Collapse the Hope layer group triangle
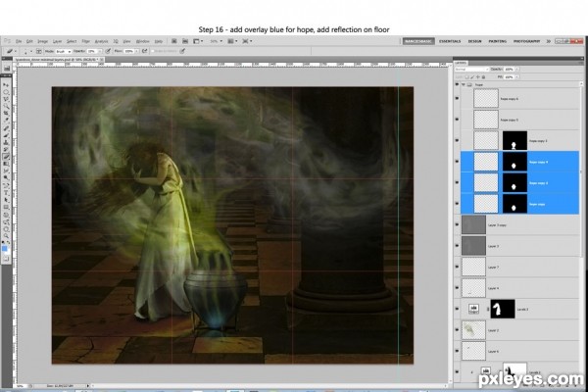588x392 pixels. [464, 84]
